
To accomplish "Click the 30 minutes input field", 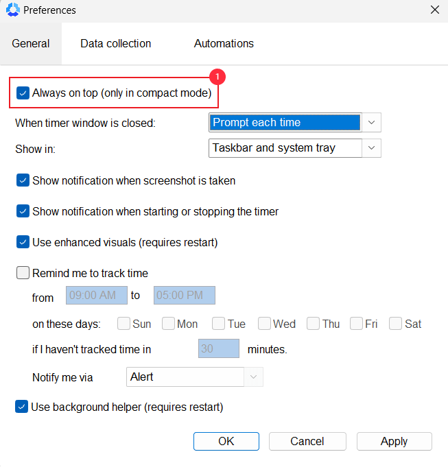I will click(219, 348).
